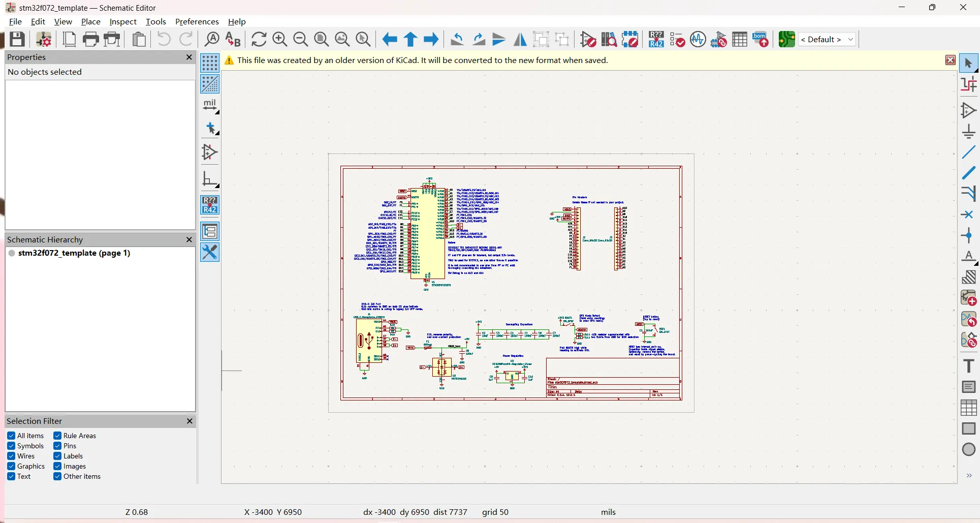This screenshot has height=523, width=980.
Task: Toggle hierarchy navigator panel
Action: pyautogui.click(x=210, y=231)
